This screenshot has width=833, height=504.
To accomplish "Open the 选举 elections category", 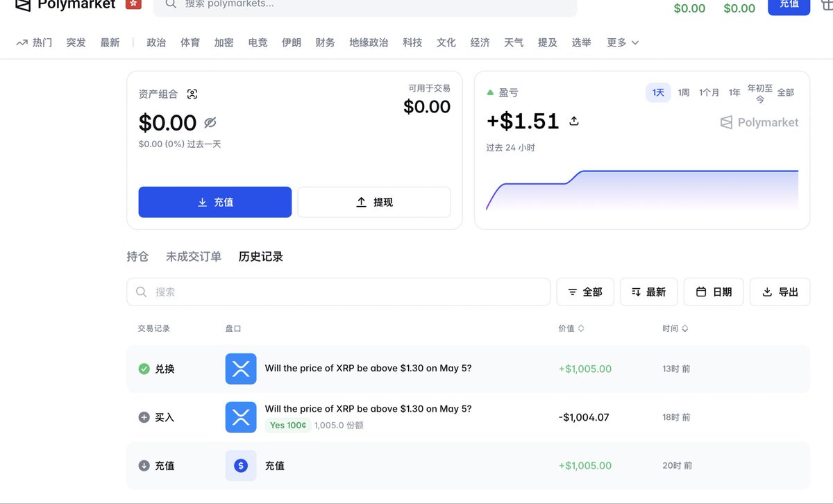I will [x=581, y=42].
